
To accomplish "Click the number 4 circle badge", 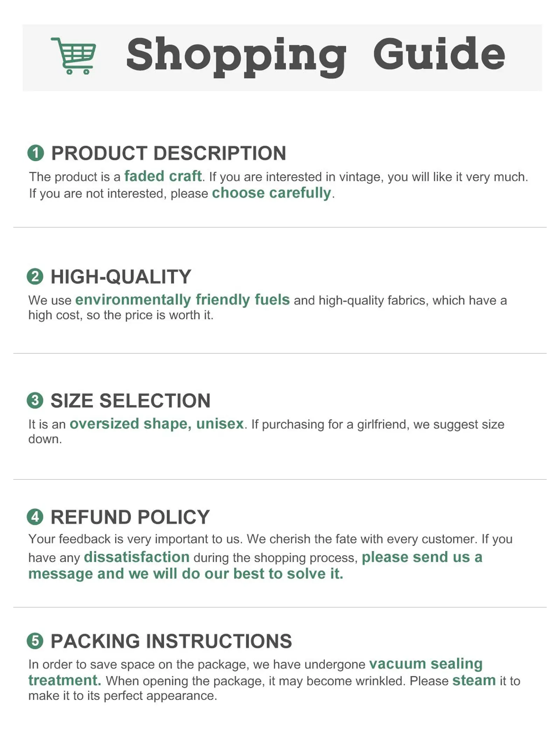I will 35,517.
